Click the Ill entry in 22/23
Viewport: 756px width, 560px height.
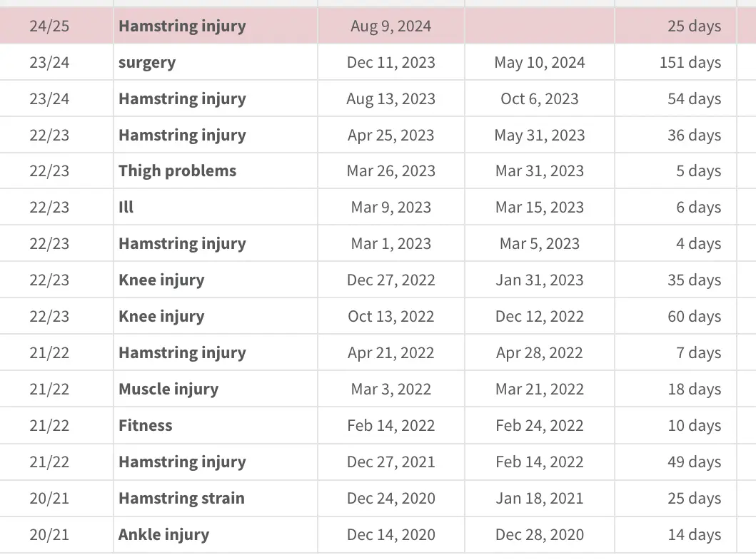tap(126, 207)
